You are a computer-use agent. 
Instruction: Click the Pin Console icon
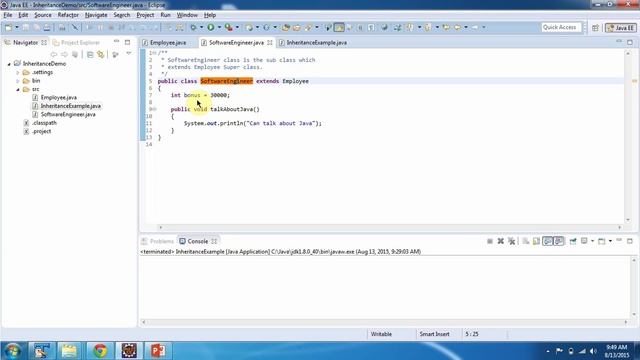click(573, 241)
